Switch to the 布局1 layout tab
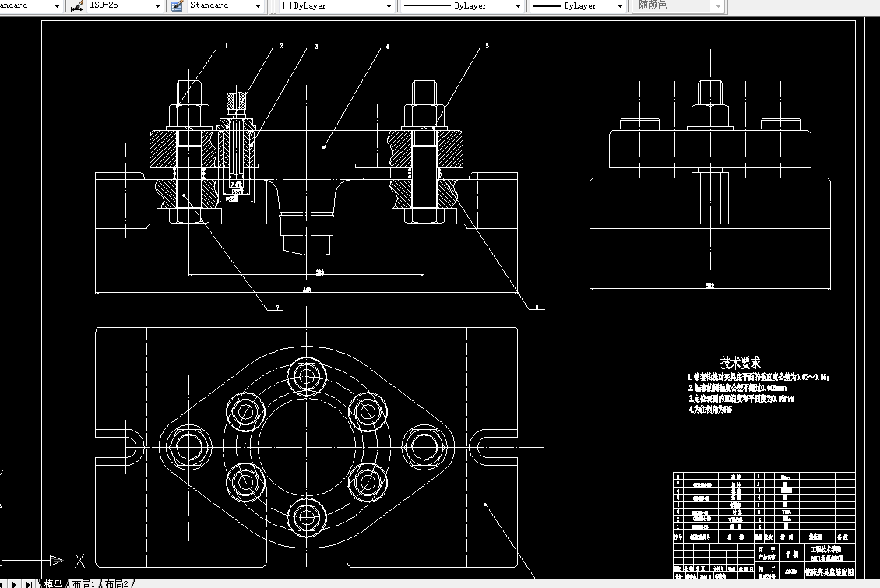The width and height of the screenshot is (880, 588). pos(83,584)
